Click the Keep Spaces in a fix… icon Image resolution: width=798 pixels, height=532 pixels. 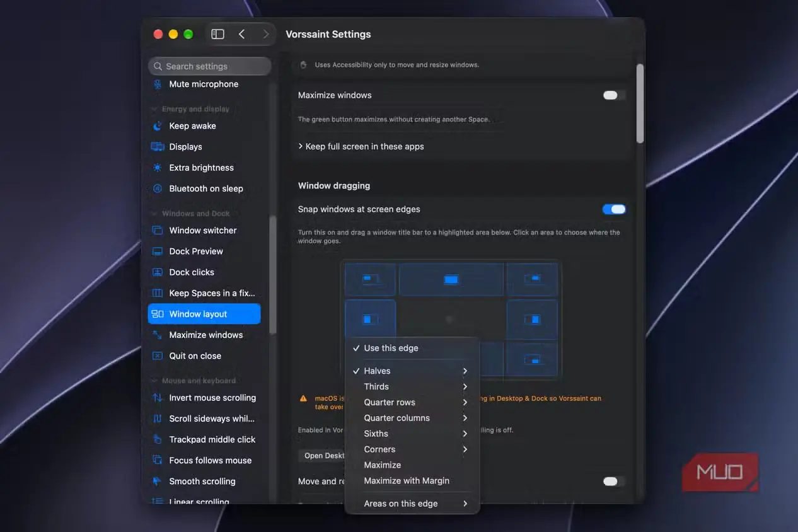pyautogui.click(x=158, y=293)
